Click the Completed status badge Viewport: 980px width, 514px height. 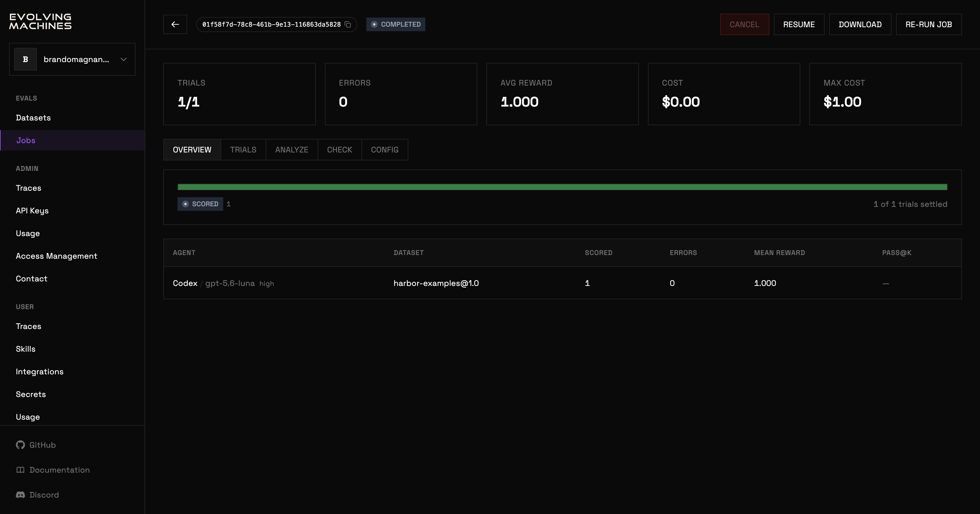[396, 24]
